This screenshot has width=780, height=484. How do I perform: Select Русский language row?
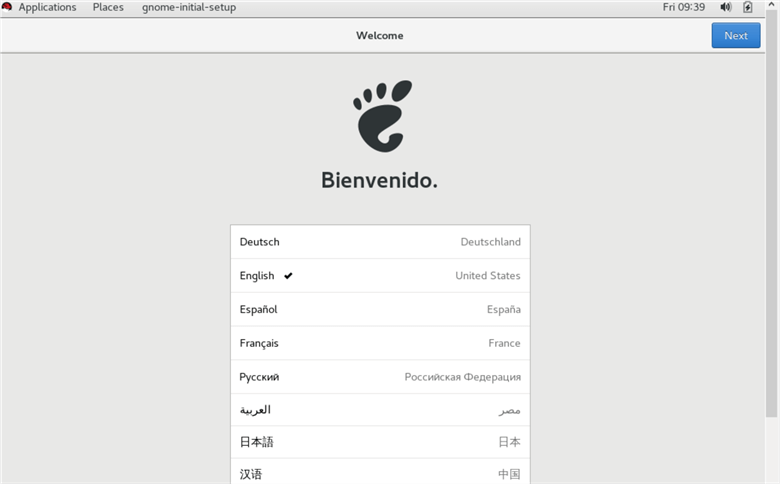coord(380,377)
